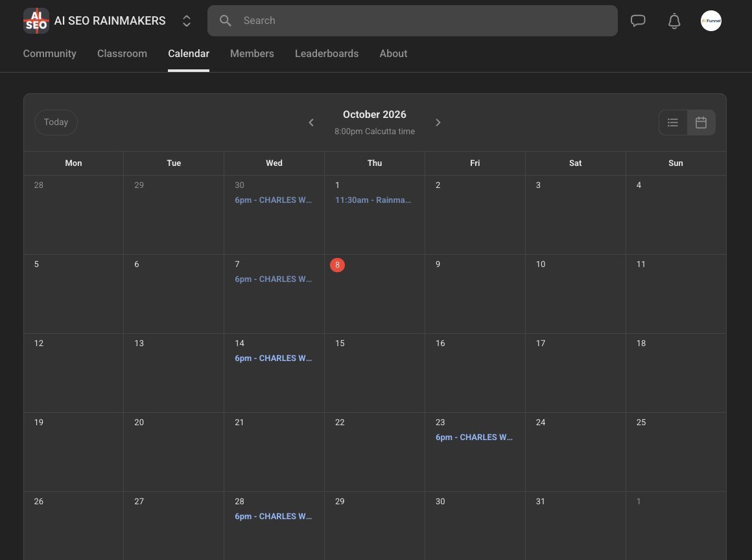This screenshot has width=752, height=560.
Task: Open the 6pm CHARLES event on October 23
Action: coord(475,437)
